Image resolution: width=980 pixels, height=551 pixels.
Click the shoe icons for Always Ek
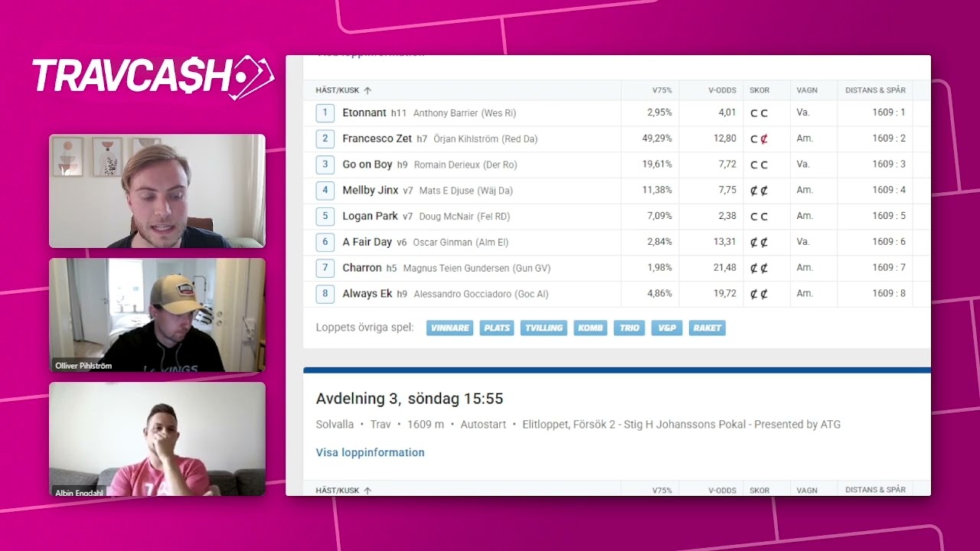point(759,294)
